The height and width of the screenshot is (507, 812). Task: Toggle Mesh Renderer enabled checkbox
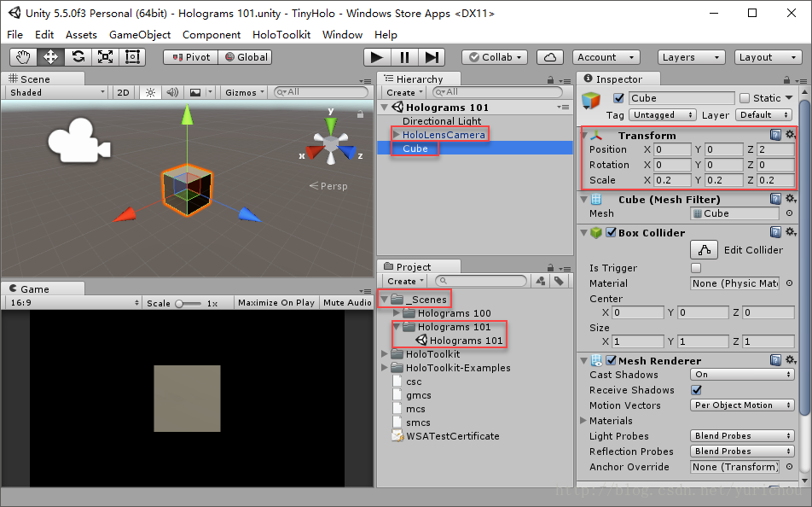[611, 360]
